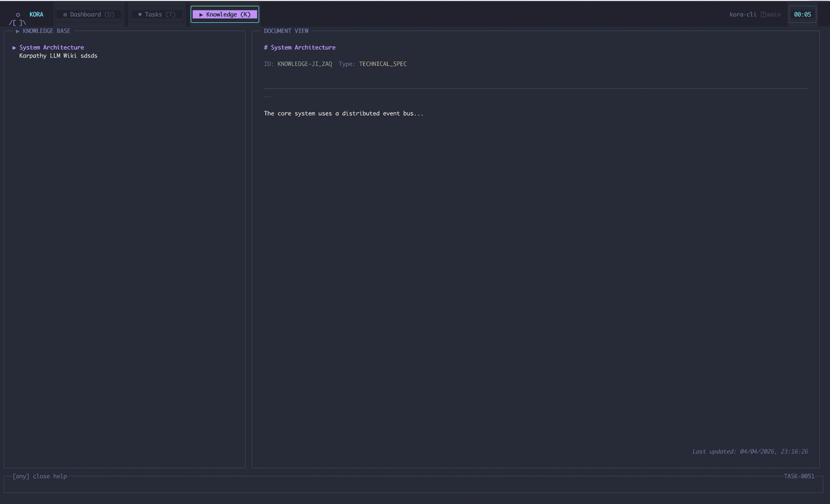Click the 00:05 timer box
The height and width of the screenshot is (504, 830).
coord(802,14)
